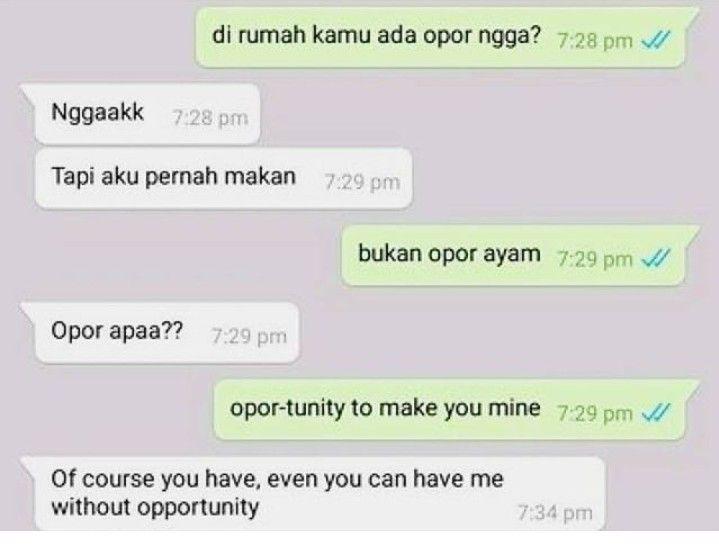Click the 7:28 pm timestamp on 'Nggaakk'

coord(210,118)
